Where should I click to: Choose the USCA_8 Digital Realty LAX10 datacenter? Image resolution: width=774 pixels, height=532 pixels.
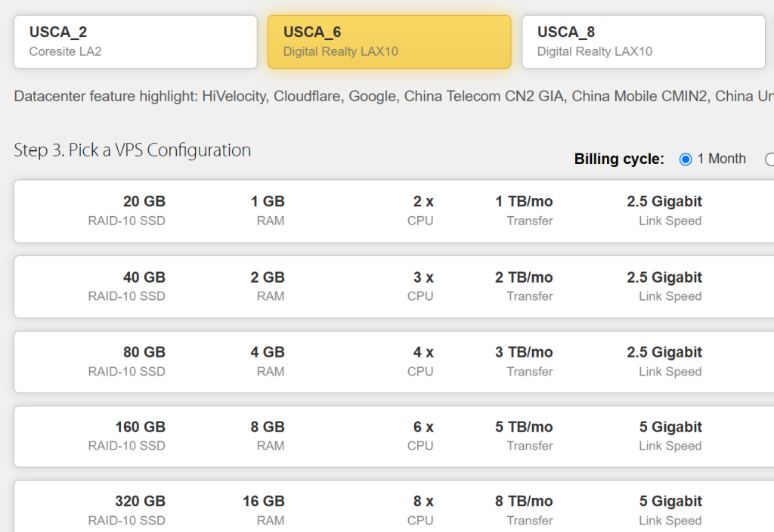pos(643,42)
